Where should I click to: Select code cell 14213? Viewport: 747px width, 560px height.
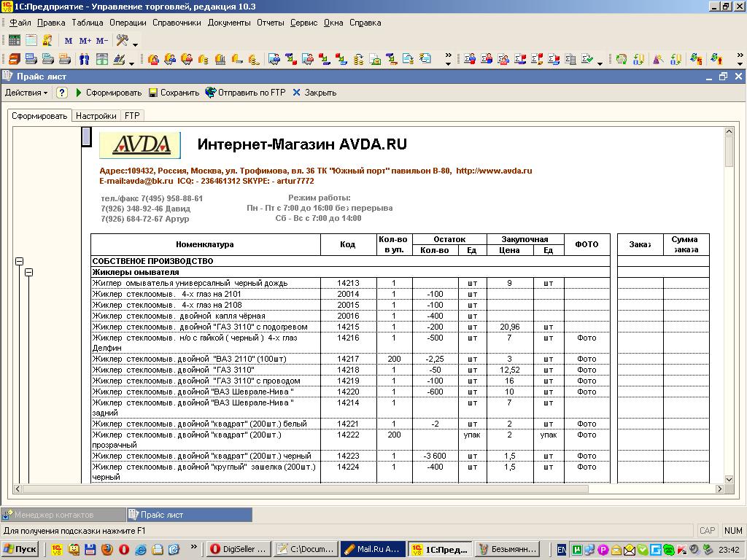click(348, 283)
